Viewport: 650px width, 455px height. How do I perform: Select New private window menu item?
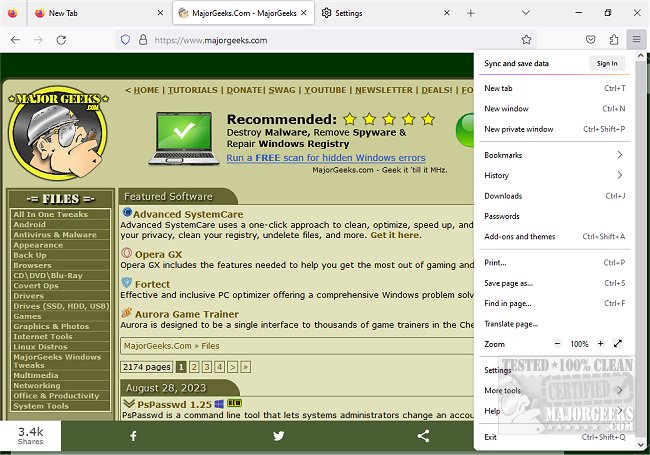(x=554, y=129)
